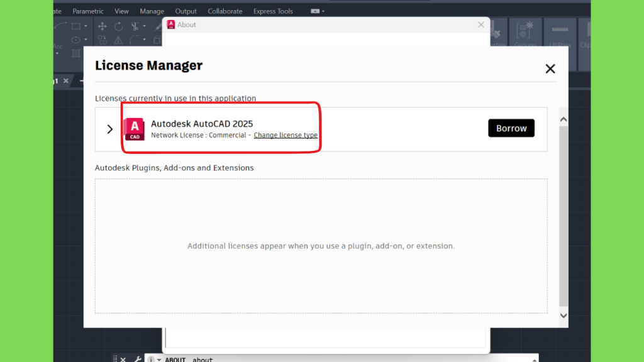Click the Borrow license button
Image resolution: width=644 pixels, height=362 pixels.
pos(511,128)
